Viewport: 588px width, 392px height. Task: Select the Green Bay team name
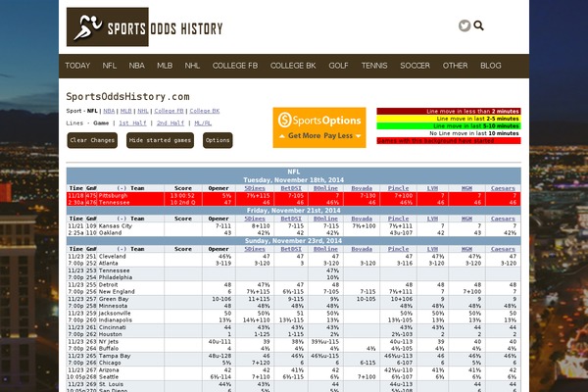114,299
